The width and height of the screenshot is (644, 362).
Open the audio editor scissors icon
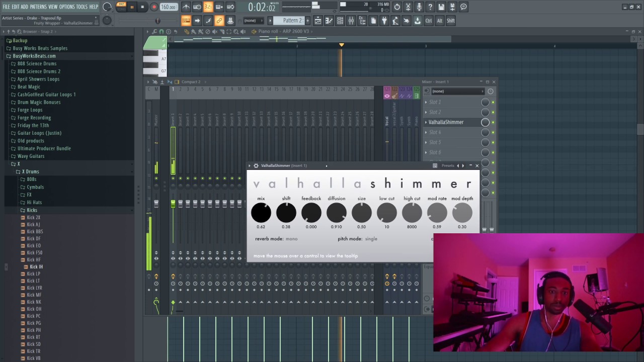(x=408, y=7)
